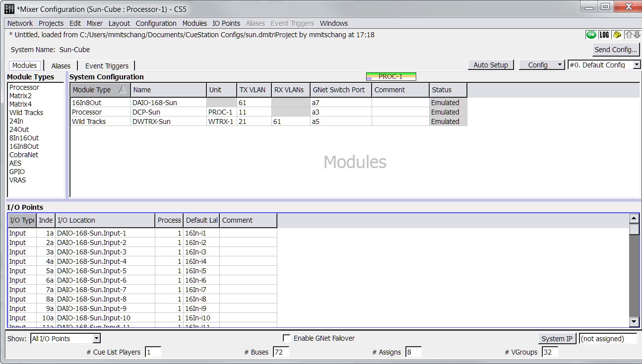Select the DAIO-168-Sun.Input-8 row
Screen dimensions: 642x364
[142, 299]
